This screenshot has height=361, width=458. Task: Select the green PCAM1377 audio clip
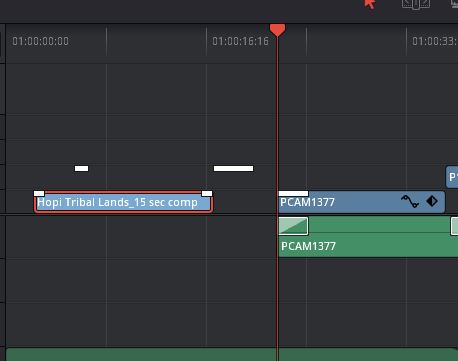pos(368,237)
